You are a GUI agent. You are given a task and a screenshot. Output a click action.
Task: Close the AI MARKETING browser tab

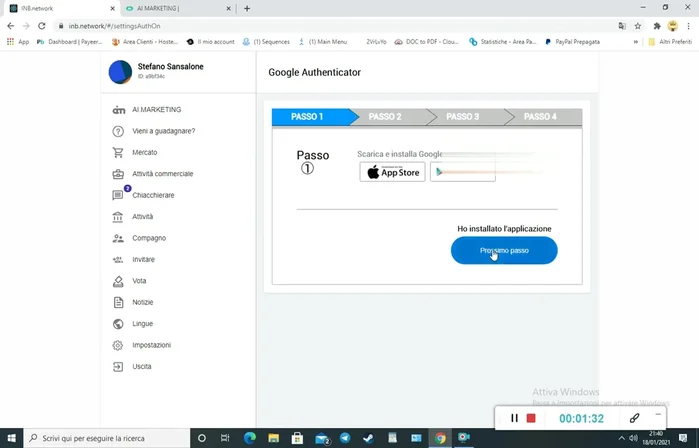click(228, 8)
